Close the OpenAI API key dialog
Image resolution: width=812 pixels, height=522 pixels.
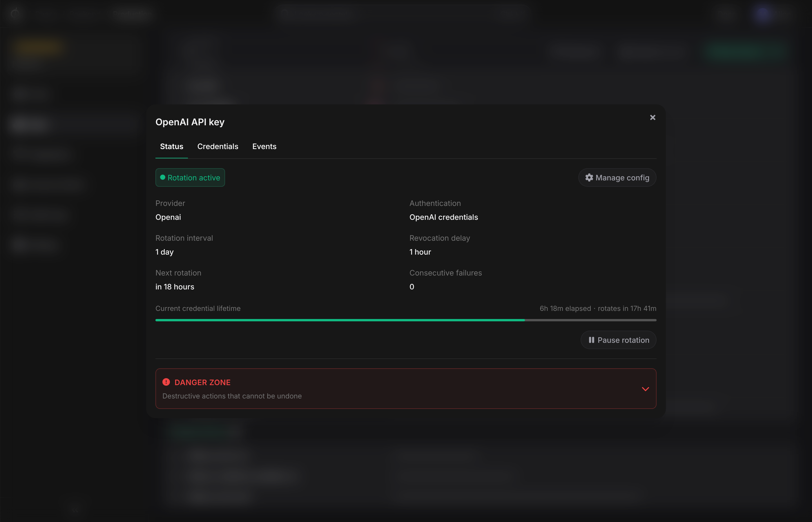(652, 118)
